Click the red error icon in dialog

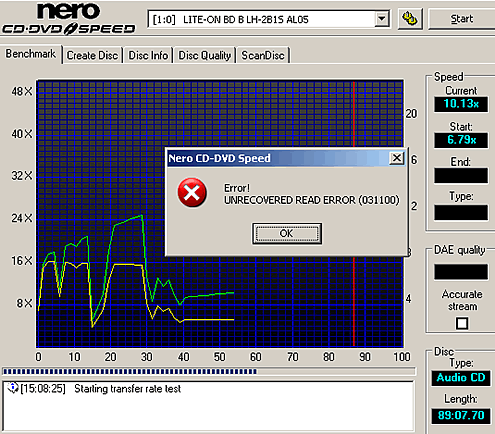pos(192,193)
